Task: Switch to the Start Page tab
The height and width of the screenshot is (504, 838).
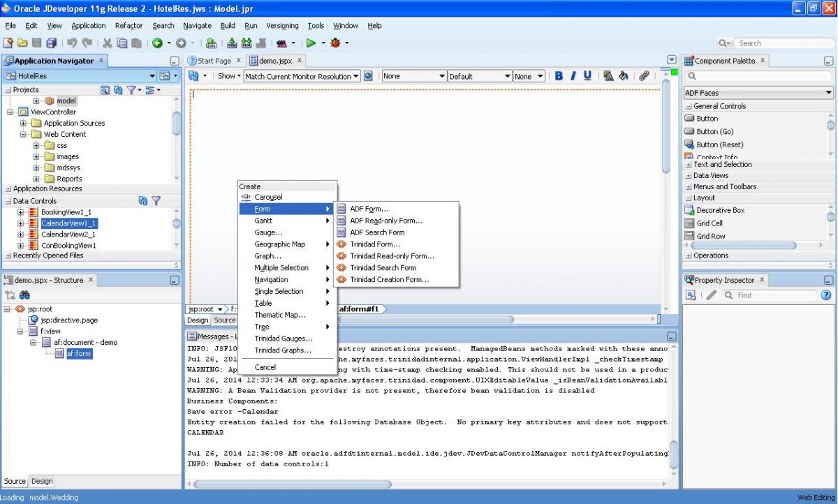Action: click(214, 61)
